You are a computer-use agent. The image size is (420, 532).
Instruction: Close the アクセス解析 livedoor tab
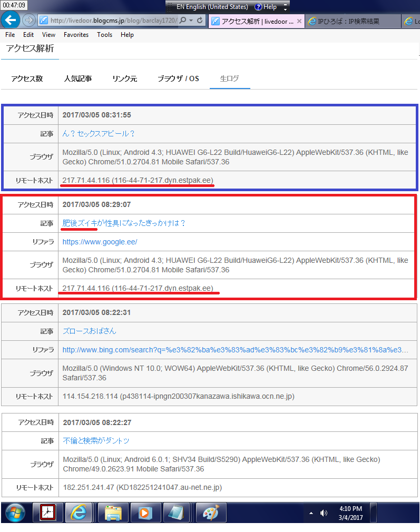tap(299, 21)
